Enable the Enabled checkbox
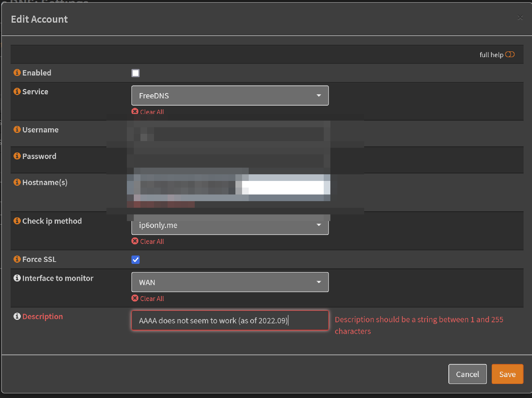532x398 pixels. pos(135,73)
